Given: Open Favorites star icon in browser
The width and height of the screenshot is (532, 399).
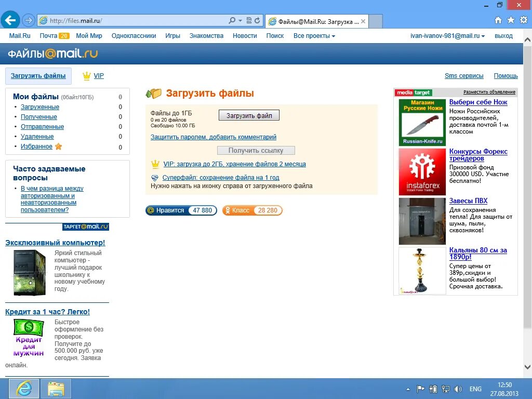Looking at the screenshot, I should click(x=511, y=20).
